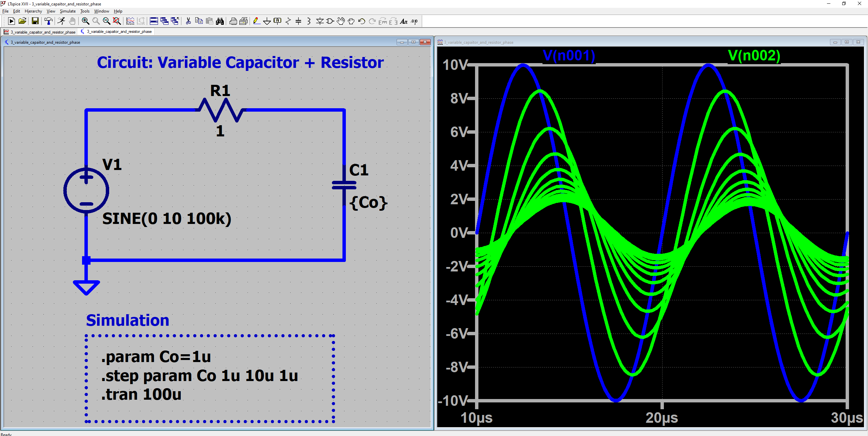Viewport: 868px width, 436px height.
Task: Click the Cut scissors icon
Action: point(188,21)
